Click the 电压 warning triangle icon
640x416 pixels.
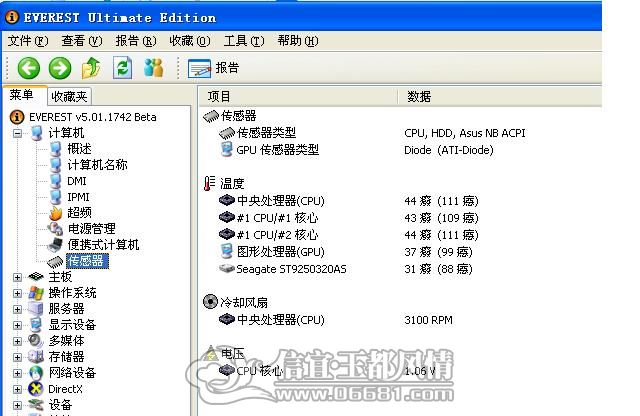211,353
